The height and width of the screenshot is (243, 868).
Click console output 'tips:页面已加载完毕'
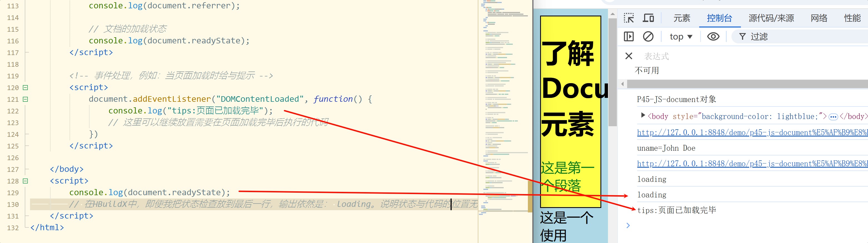(677, 210)
